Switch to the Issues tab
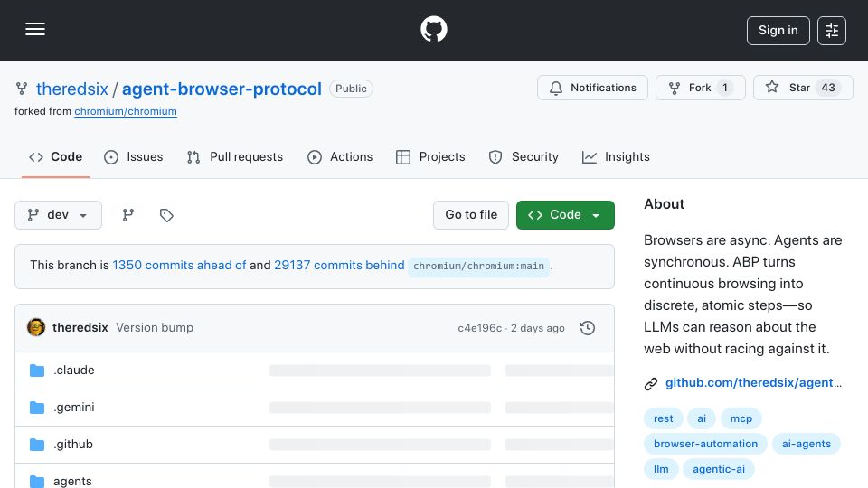 point(134,157)
